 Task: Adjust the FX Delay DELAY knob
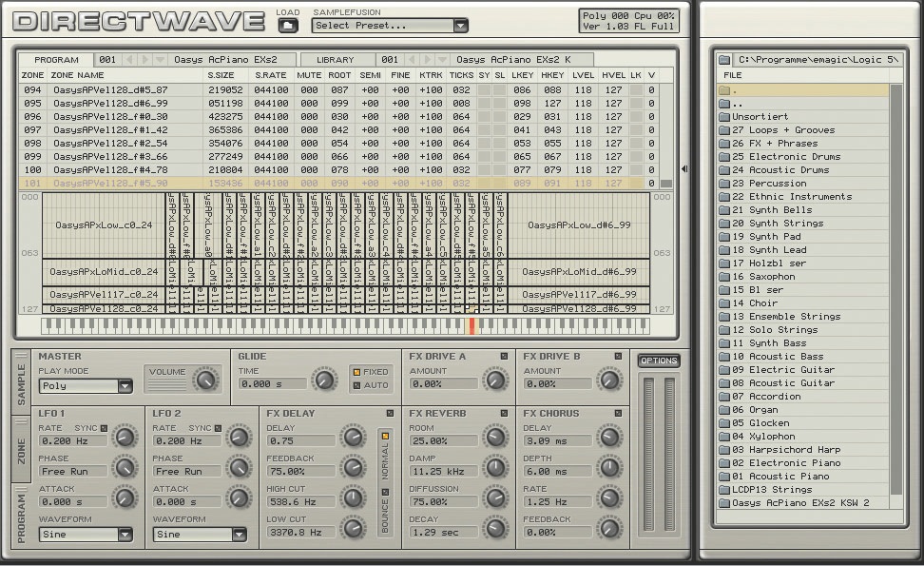pyautogui.click(x=353, y=437)
